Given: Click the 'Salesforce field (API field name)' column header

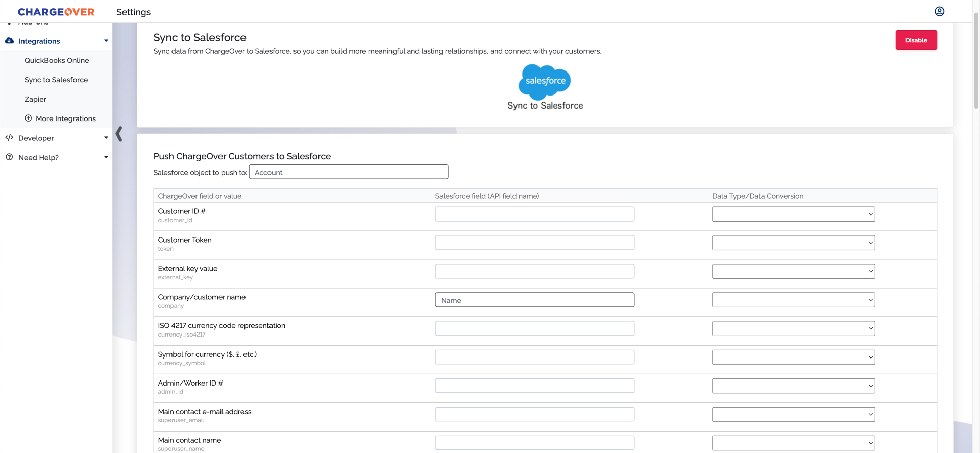Looking at the screenshot, I should tap(487, 196).
